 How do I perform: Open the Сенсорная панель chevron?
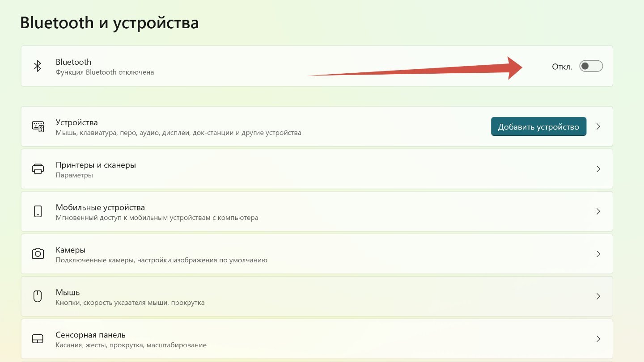(598, 339)
